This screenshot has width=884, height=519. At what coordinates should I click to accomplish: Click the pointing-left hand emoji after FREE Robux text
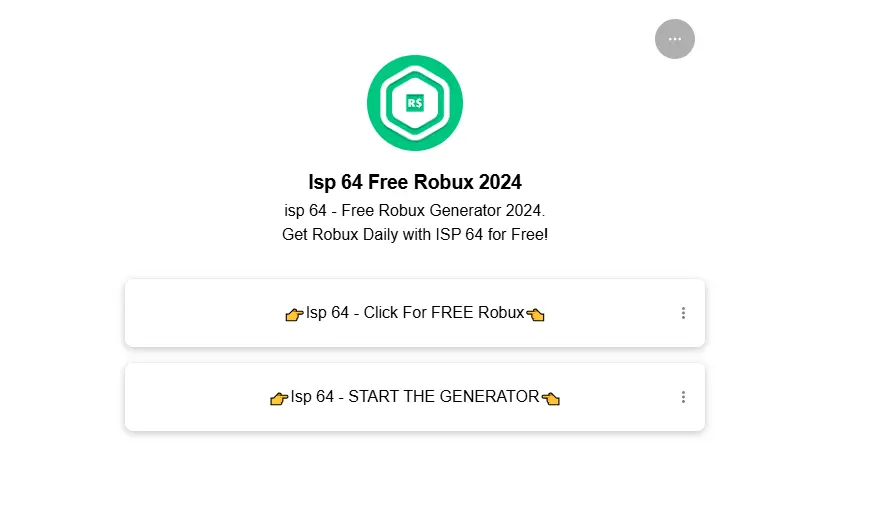pos(536,314)
